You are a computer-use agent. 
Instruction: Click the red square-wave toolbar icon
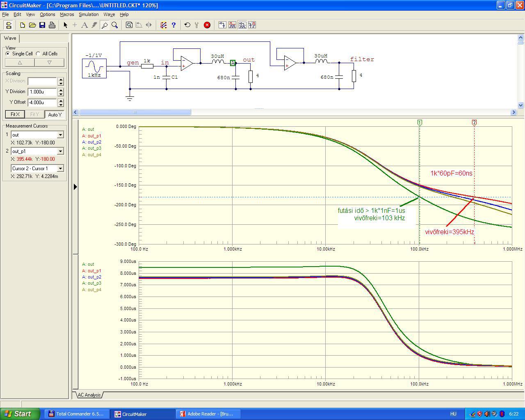pos(232,25)
